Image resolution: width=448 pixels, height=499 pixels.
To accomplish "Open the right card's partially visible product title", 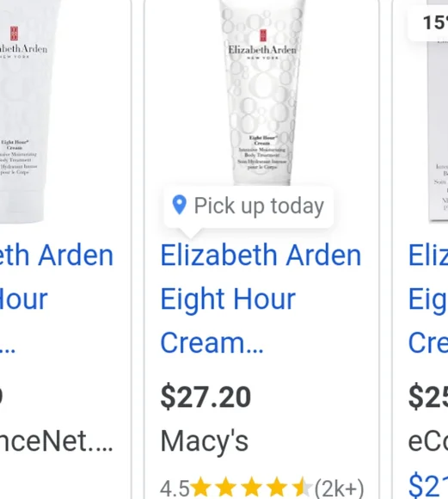I will click(x=428, y=299).
